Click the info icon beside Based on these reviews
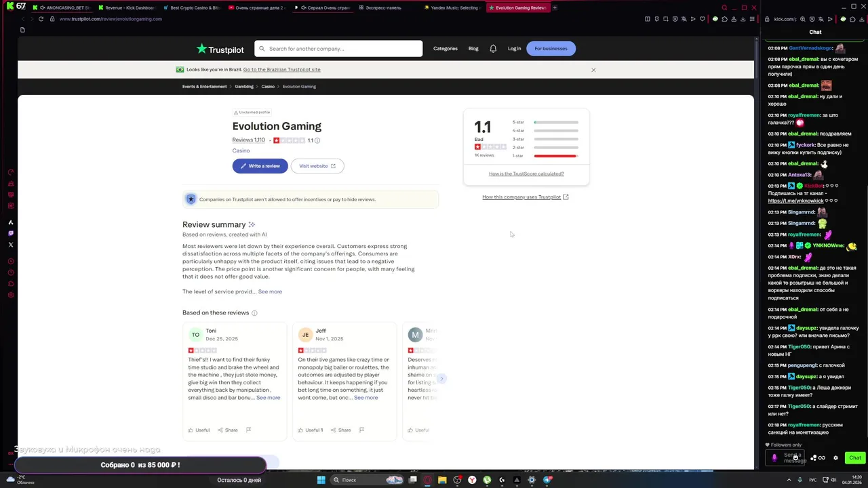Image resolution: width=868 pixels, height=488 pixels. click(255, 313)
